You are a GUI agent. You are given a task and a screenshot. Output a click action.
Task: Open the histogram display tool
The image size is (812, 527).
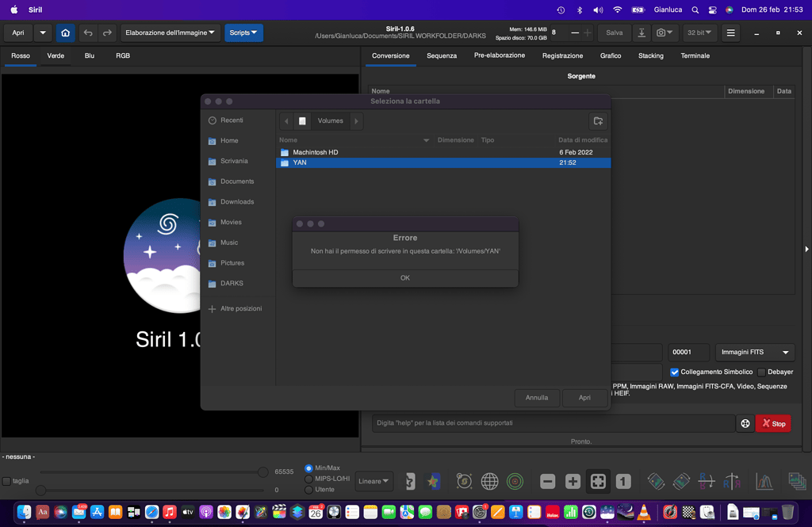coord(764,480)
